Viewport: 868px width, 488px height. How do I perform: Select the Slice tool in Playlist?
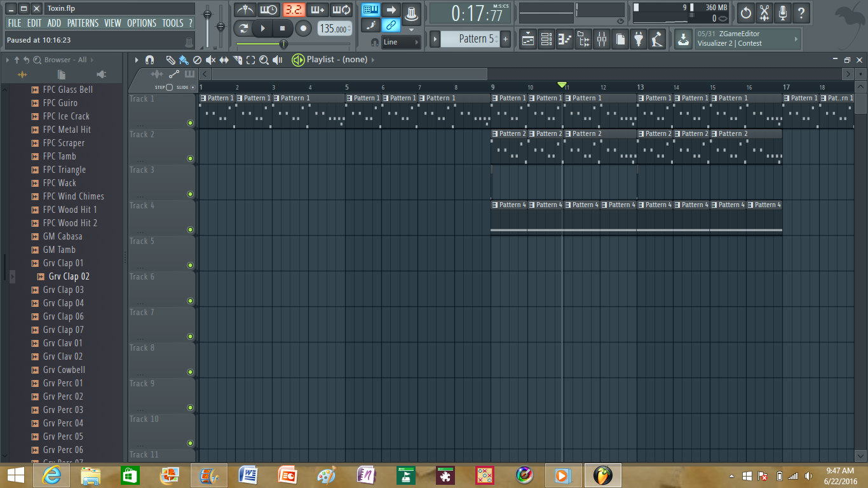click(x=238, y=60)
